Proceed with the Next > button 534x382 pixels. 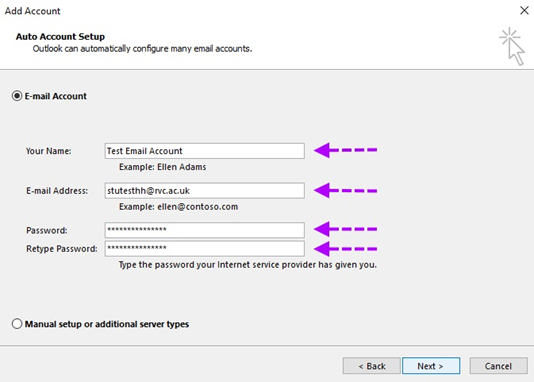[x=431, y=366]
